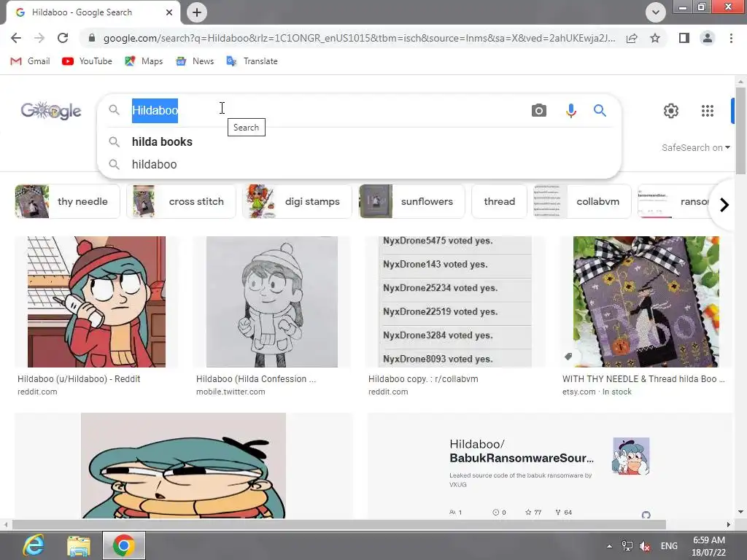Click the Chrome taskbar icon

coord(124,545)
